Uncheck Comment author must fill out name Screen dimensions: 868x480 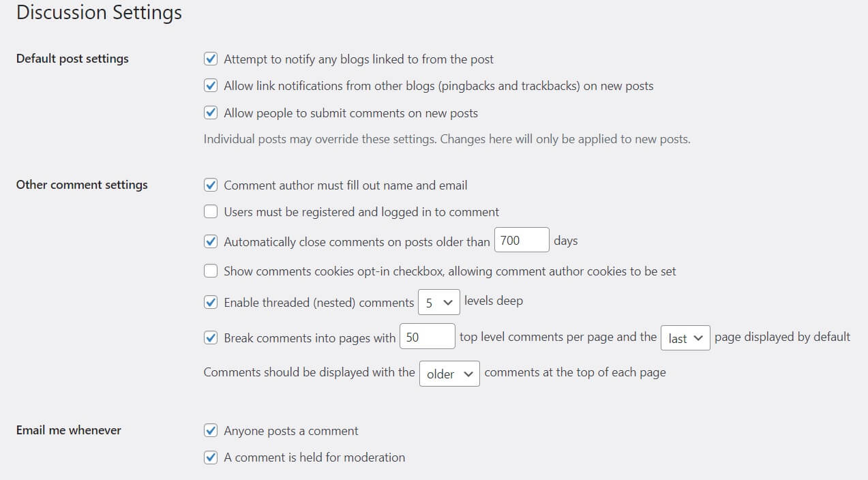[x=211, y=185]
